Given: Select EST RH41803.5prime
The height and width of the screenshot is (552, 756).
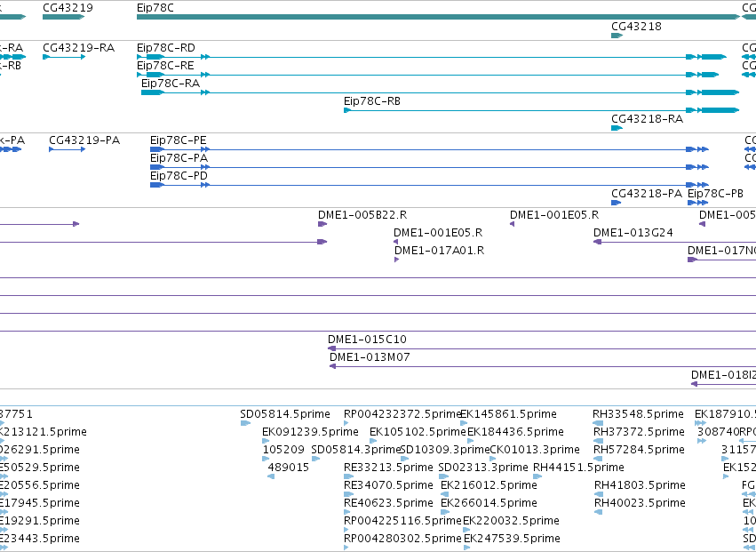Looking at the screenshot, I should [x=640, y=486].
